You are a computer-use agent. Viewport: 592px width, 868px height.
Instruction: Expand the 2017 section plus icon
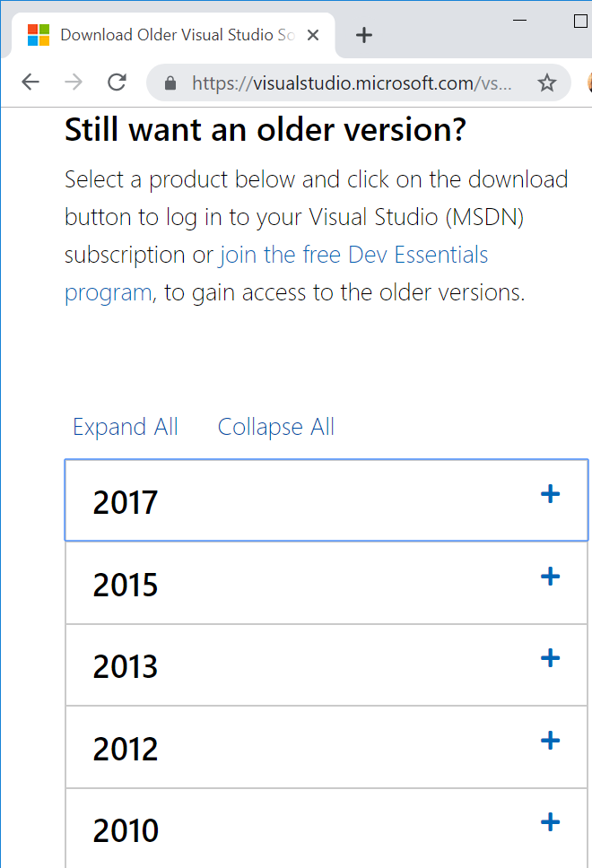pyautogui.click(x=550, y=494)
